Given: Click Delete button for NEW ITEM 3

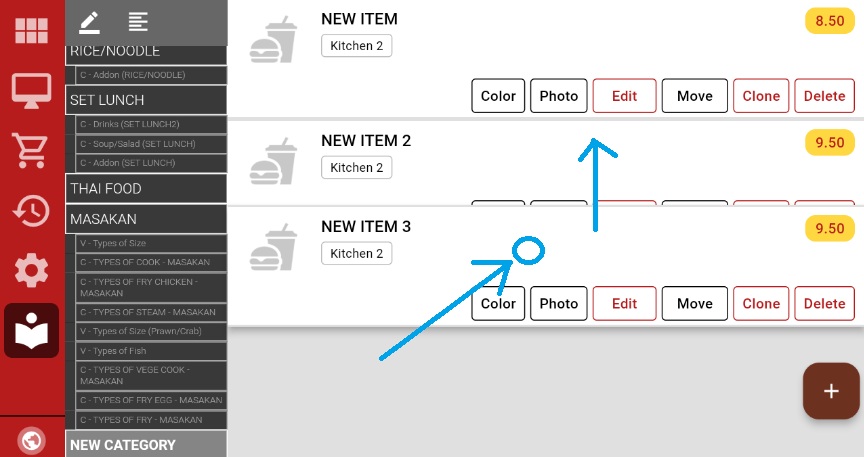Looking at the screenshot, I should coord(824,304).
